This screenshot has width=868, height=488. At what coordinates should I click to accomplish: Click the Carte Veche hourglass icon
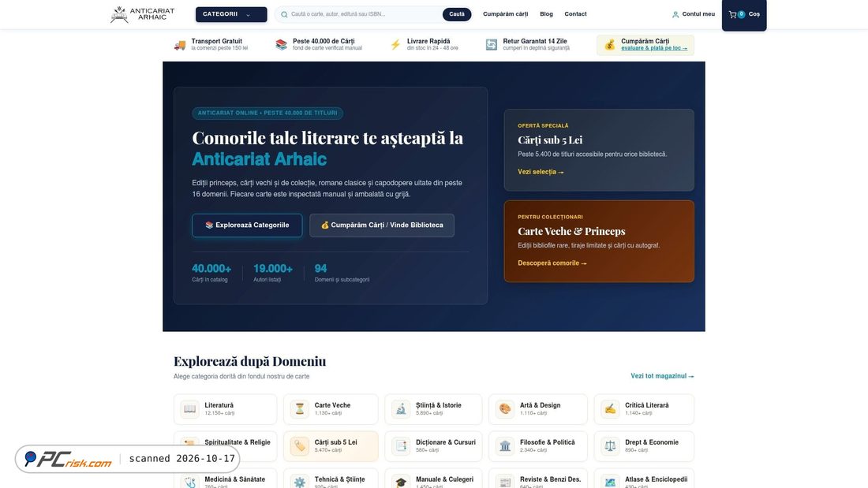tap(300, 409)
